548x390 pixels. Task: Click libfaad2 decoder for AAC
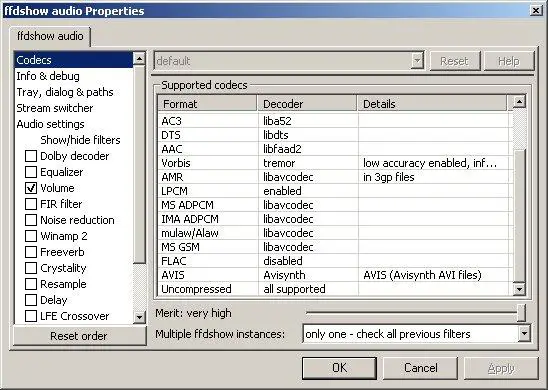coord(282,149)
